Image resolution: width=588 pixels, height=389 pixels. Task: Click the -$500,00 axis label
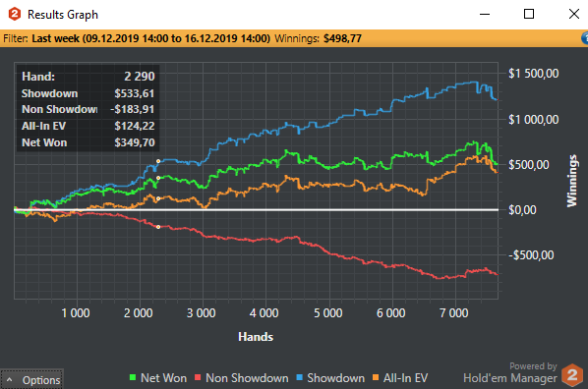[x=531, y=255]
